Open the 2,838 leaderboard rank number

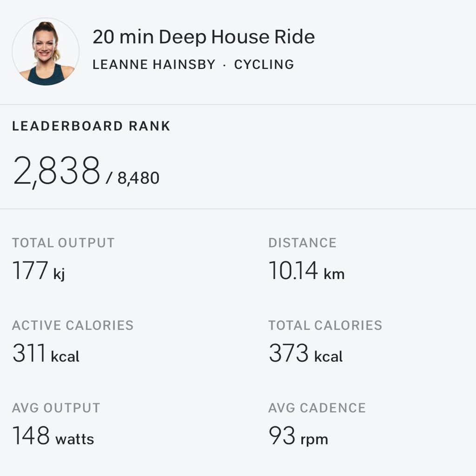tap(57, 171)
